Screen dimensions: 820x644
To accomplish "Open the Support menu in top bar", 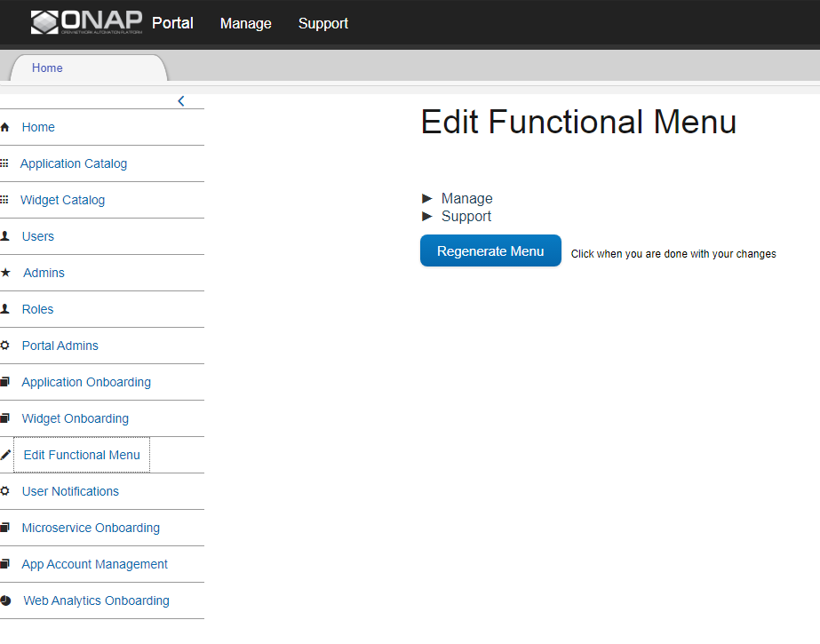I will pyautogui.click(x=323, y=23).
